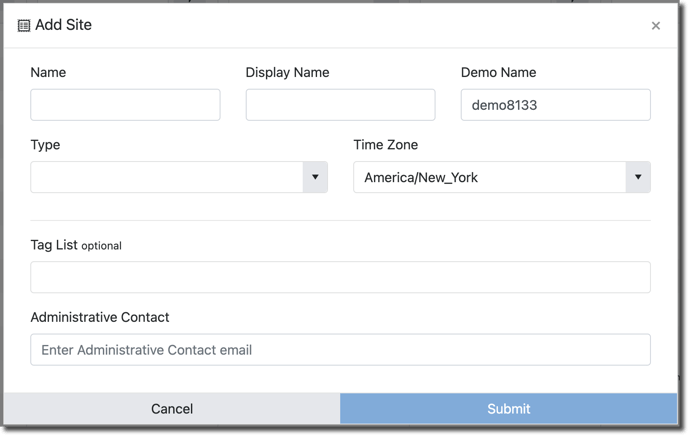Focus the Name text field
Viewport: 688px width, 435px height.
point(125,105)
